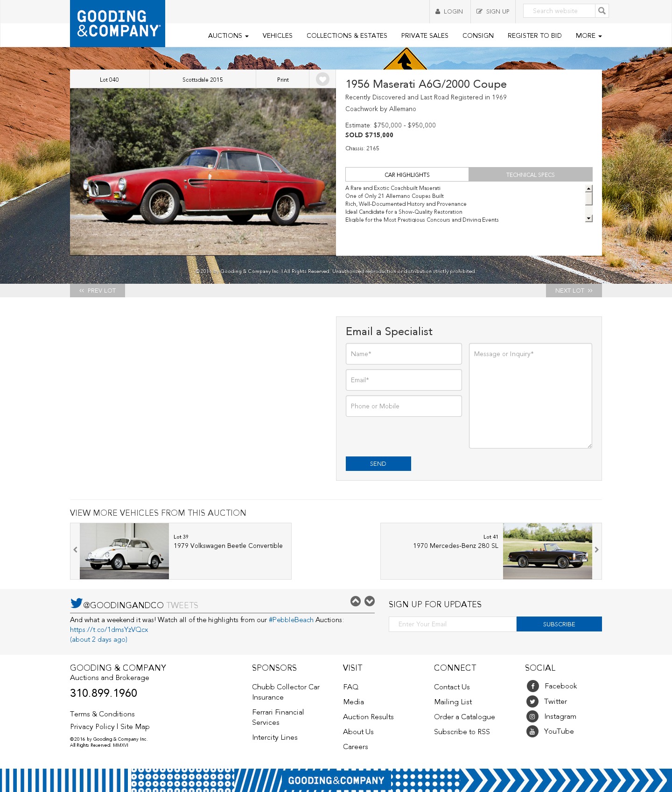
Task: Click the 1970 Mercedes-Benz 280 SL title
Action: tap(455, 546)
